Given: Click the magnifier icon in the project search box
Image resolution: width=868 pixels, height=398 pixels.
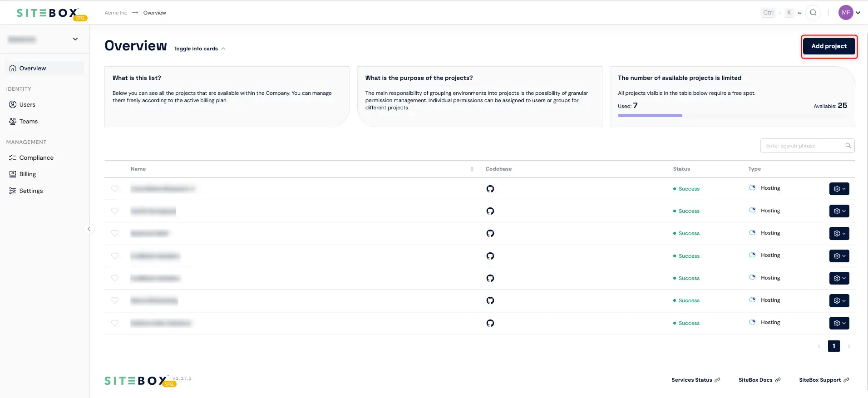Looking at the screenshot, I should point(848,146).
